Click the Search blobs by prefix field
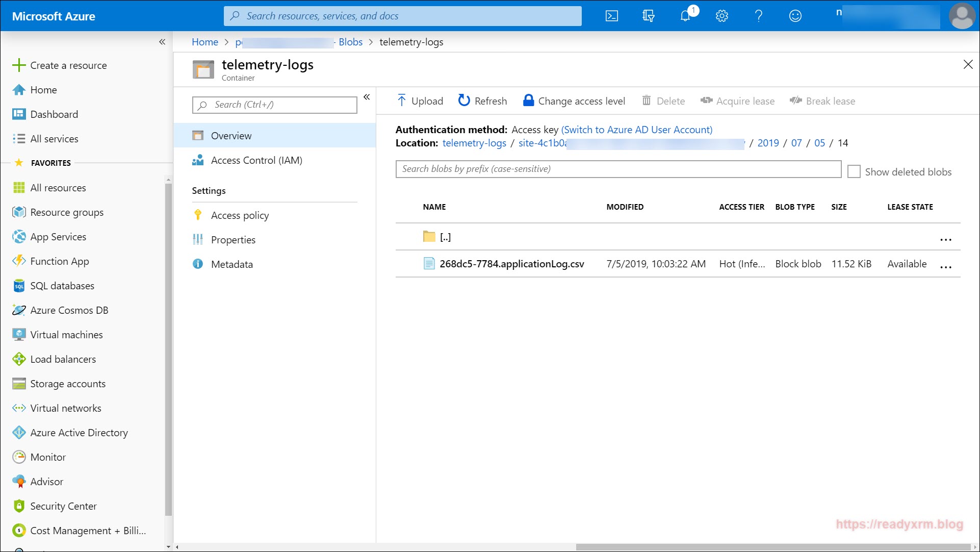Screen dimensions: 980x552 click(x=618, y=169)
